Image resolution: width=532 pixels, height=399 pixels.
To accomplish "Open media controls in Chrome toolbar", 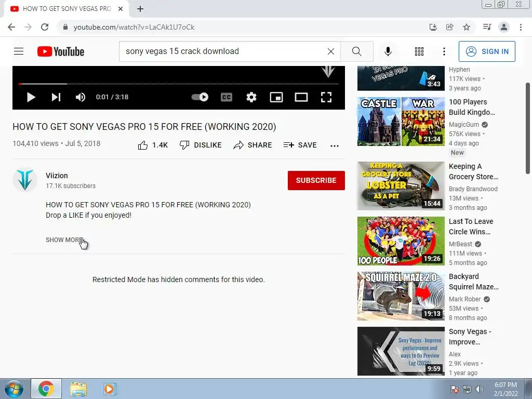I will (487, 27).
